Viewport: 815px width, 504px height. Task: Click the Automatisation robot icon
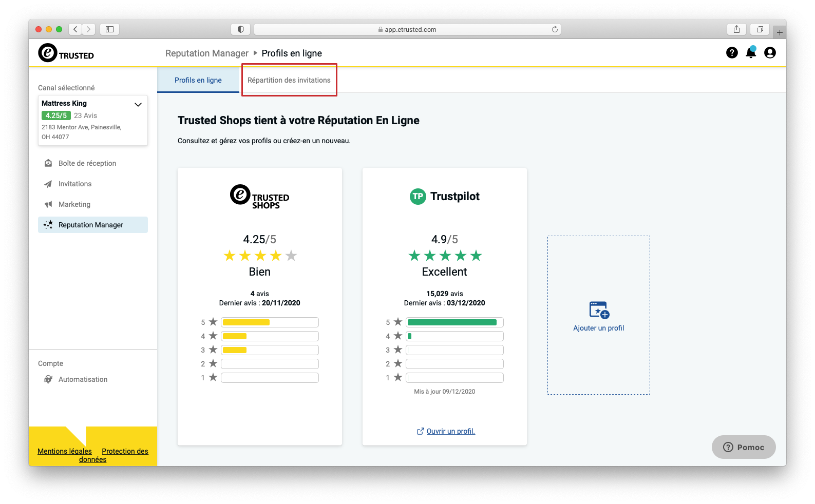(48, 379)
